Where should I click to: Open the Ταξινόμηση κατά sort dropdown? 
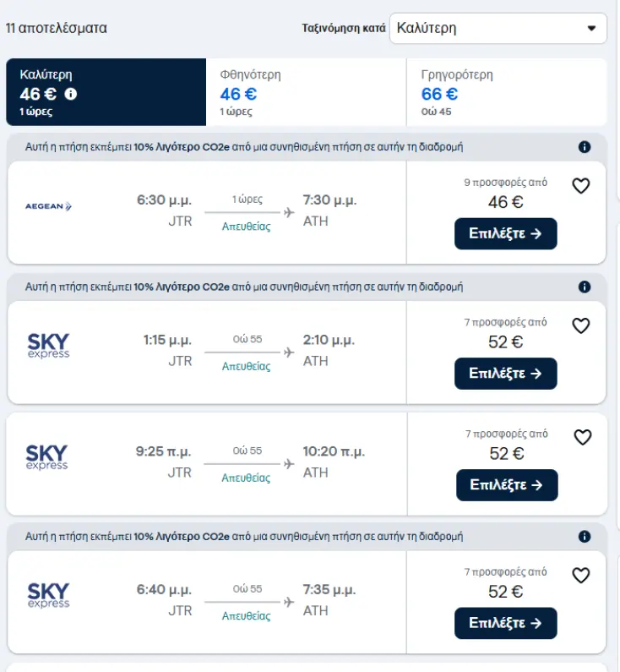click(x=498, y=28)
